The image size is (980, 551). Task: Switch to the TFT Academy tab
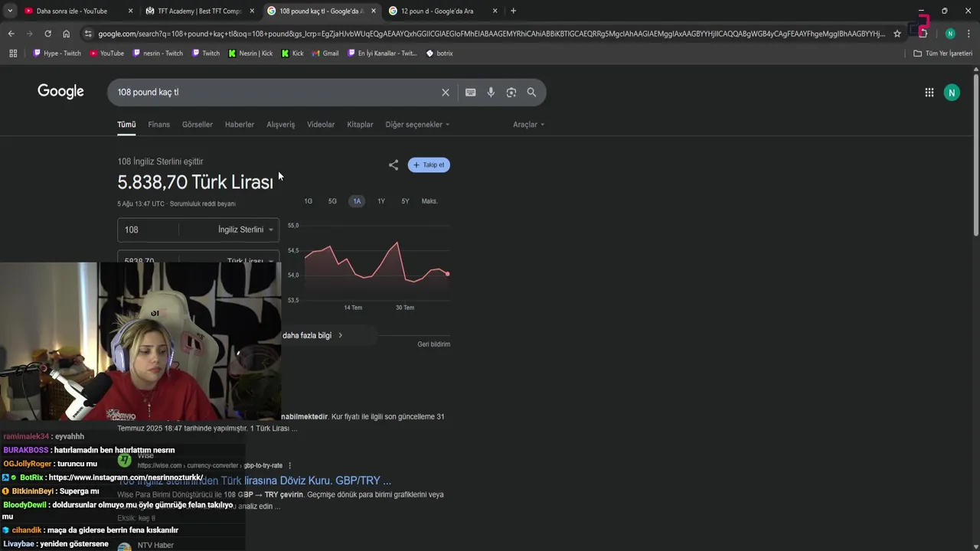pos(199,11)
